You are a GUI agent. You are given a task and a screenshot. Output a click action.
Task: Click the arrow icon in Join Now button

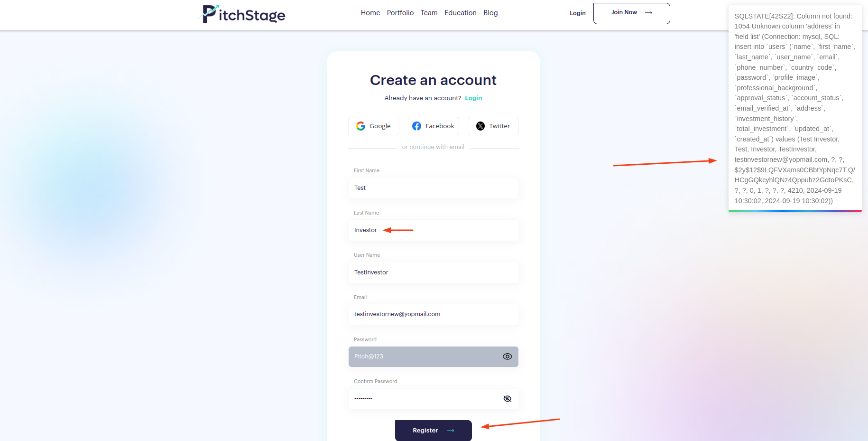coord(648,13)
